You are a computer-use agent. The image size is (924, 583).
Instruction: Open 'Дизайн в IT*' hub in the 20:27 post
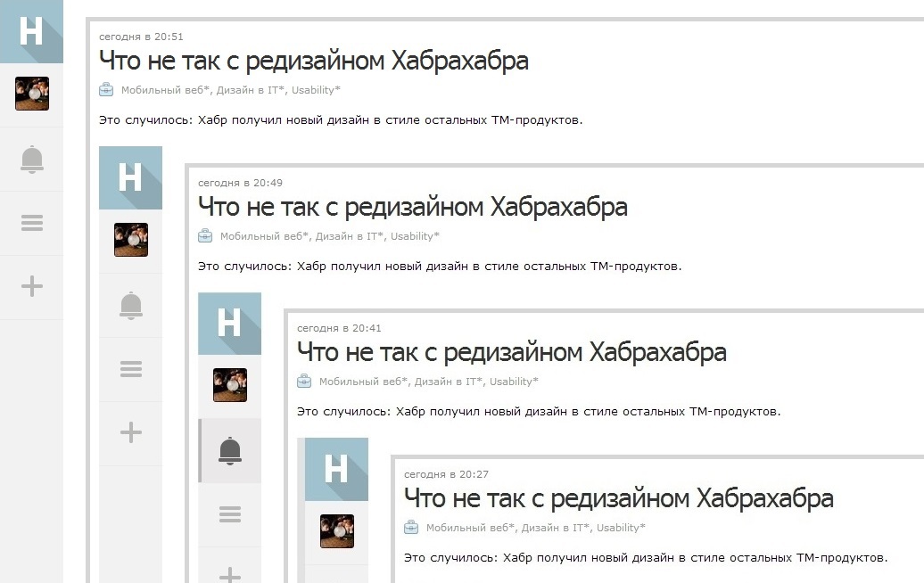tap(556, 528)
